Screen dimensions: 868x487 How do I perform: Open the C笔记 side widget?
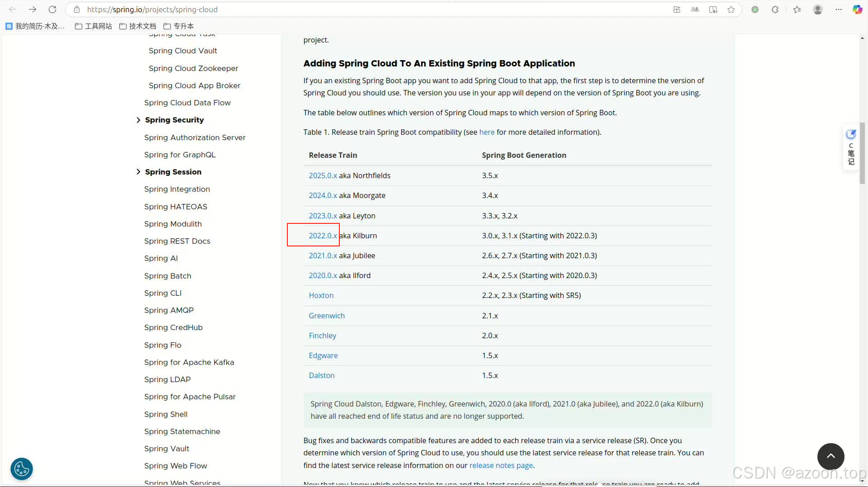[851, 148]
